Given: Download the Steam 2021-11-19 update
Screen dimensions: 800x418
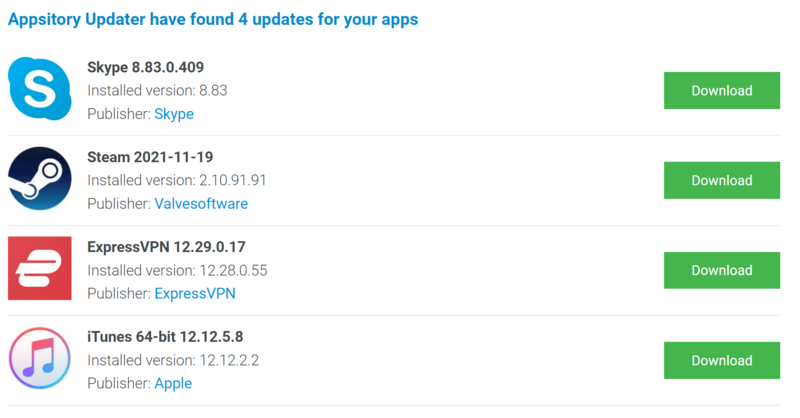Looking at the screenshot, I should tap(721, 180).
